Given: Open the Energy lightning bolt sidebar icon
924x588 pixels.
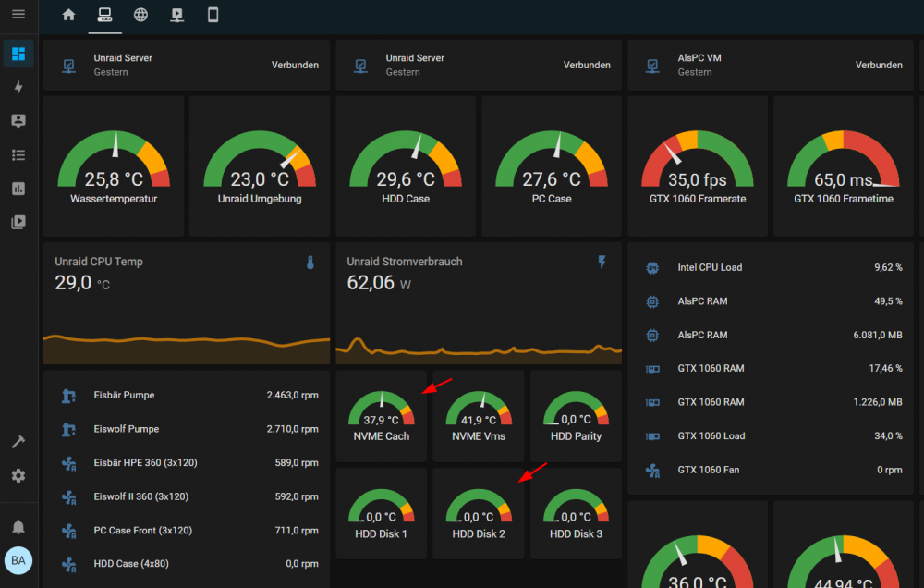Looking at the screenshot, I should coord(18,87).
